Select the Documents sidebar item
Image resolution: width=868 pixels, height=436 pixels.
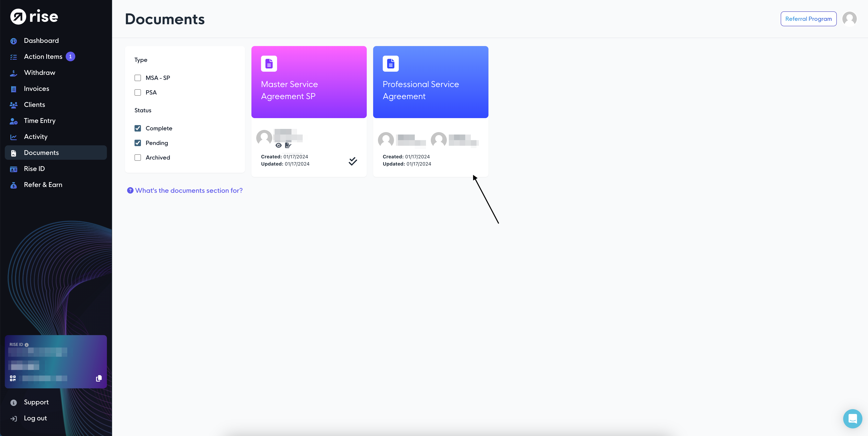click(56, 153)
